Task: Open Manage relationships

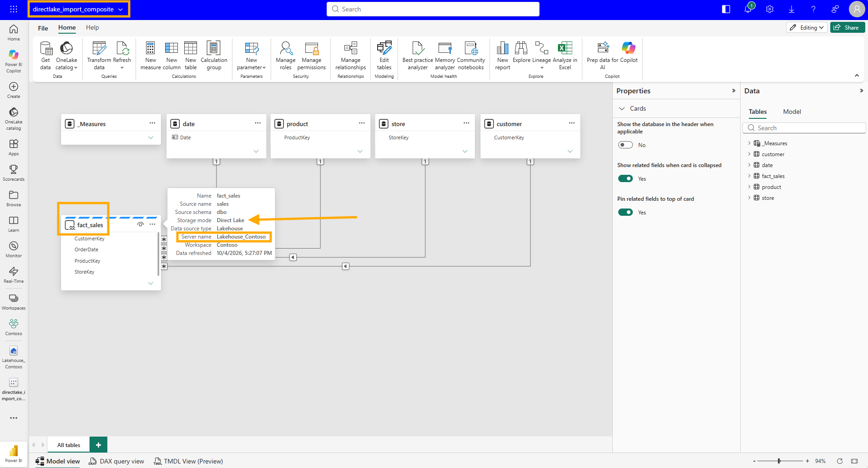Action: [351, 56]
